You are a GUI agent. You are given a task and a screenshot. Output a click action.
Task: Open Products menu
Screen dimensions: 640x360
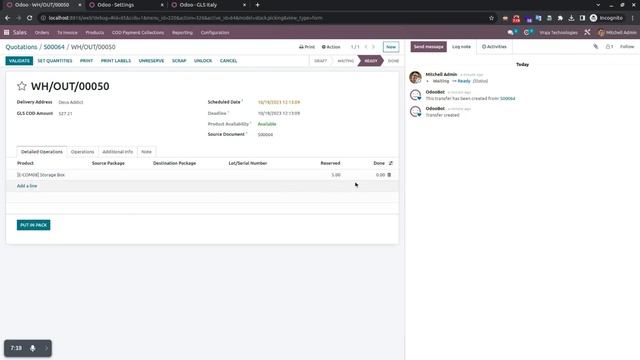coord(95,32)
